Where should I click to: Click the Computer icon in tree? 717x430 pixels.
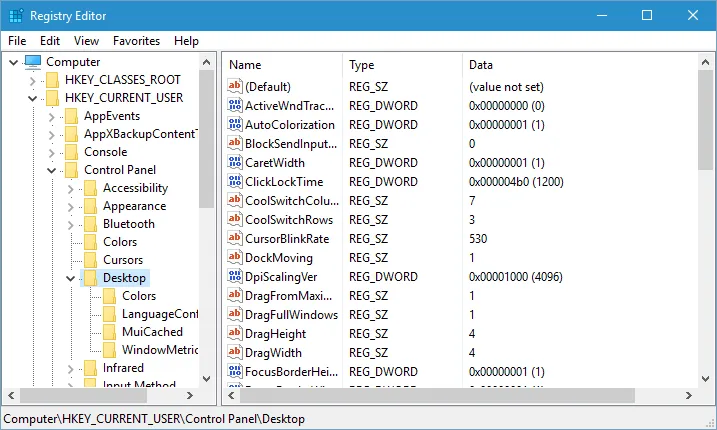click(x=32, y=62)
